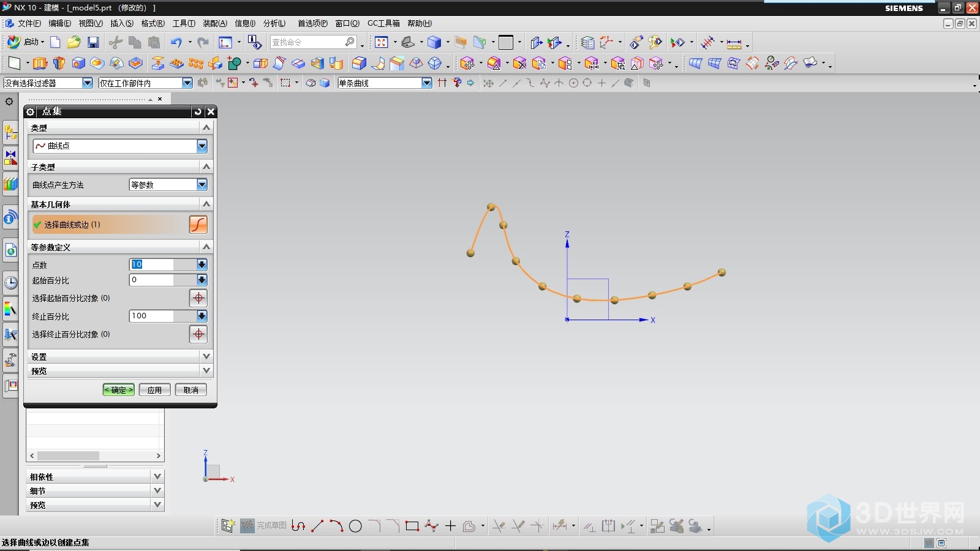Collapse the 等参数定义 section
Image resolution: width=980 pixels, height=551 pixels.
[206, 247]
